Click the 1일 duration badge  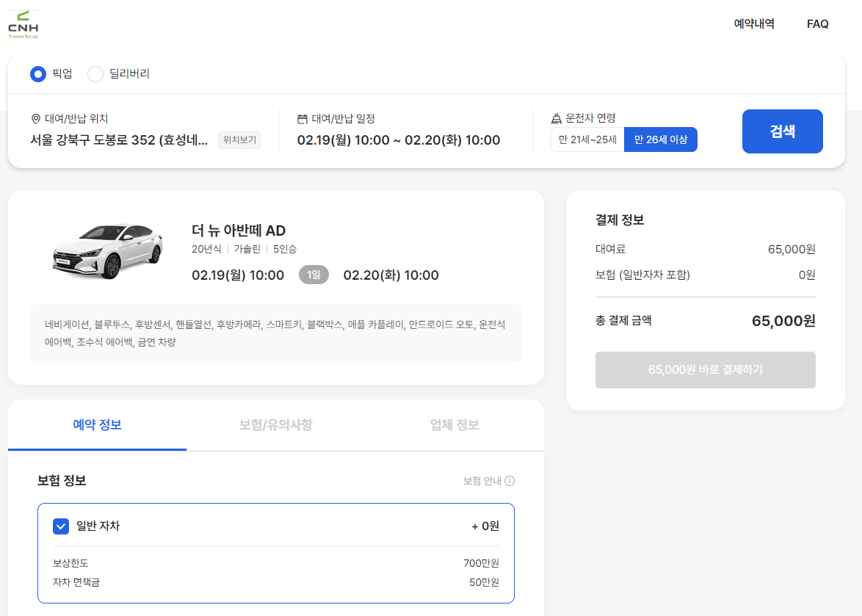coord(314,275)
